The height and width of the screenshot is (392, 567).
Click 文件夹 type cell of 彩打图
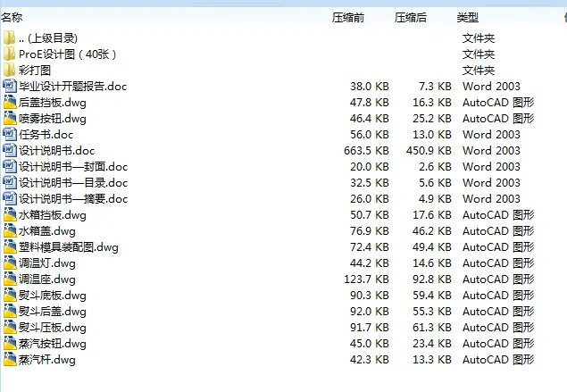coord(479,71)
